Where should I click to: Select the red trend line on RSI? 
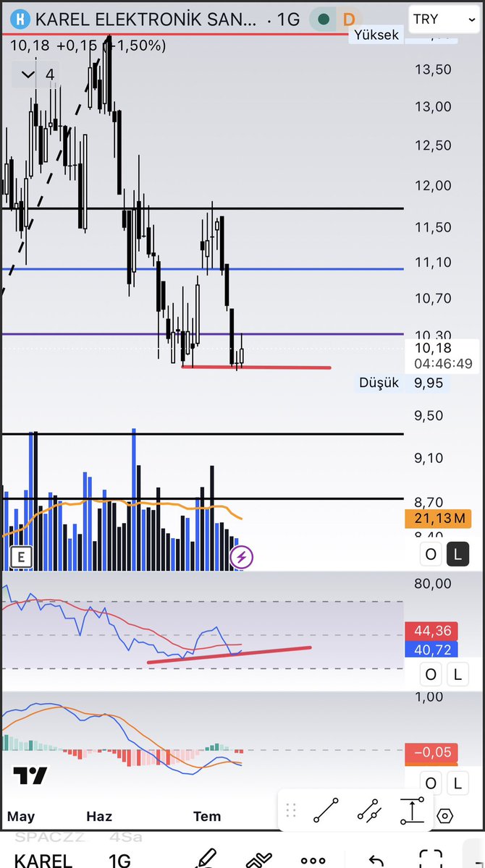tap(229, 655)
